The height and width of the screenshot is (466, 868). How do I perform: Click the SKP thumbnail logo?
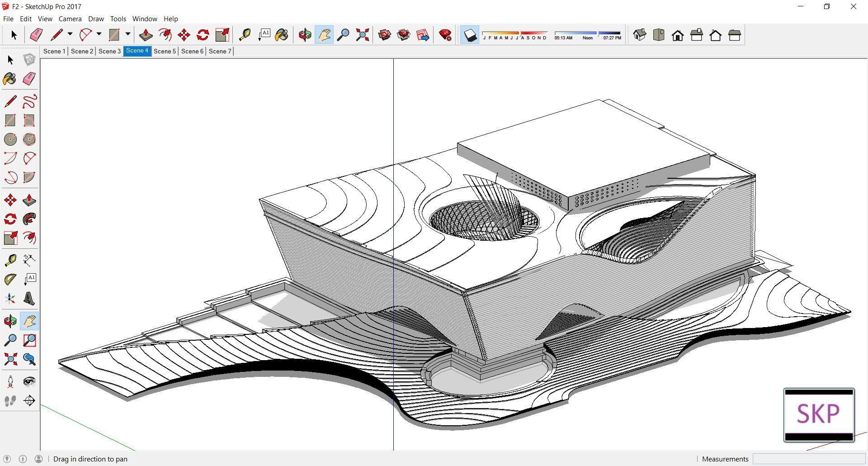click(x=819, y=415)
